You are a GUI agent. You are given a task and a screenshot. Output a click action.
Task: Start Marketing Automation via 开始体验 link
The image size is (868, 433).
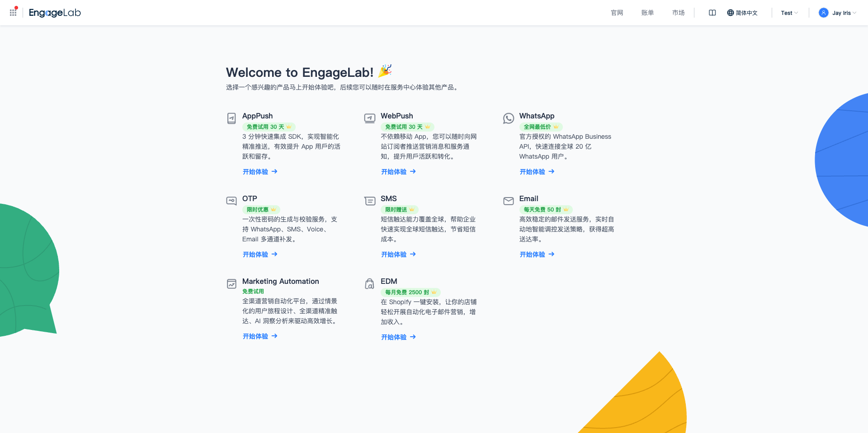click(x=260, y=336)
